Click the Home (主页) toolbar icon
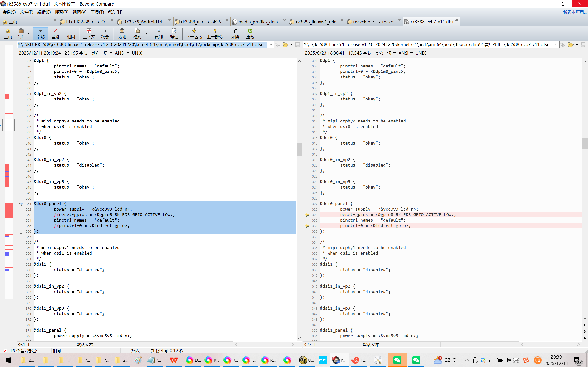 click(x=8, y=33)
